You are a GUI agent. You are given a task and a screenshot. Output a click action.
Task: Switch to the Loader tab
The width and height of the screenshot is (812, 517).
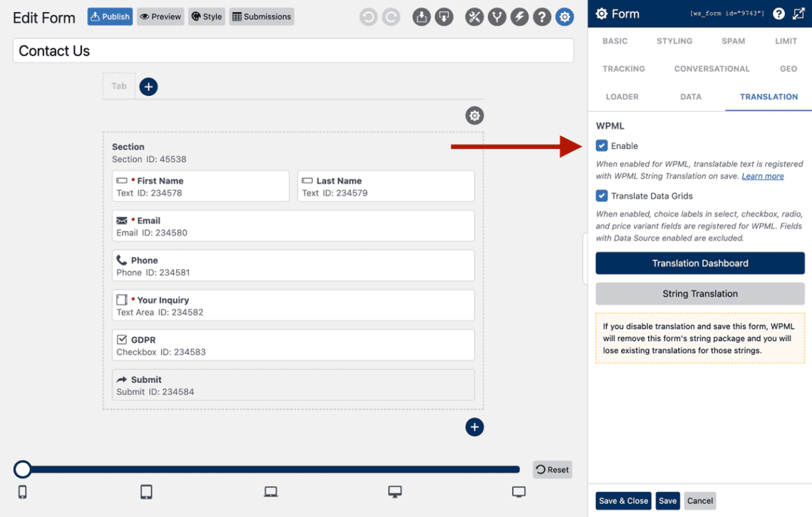pos(622,97)
